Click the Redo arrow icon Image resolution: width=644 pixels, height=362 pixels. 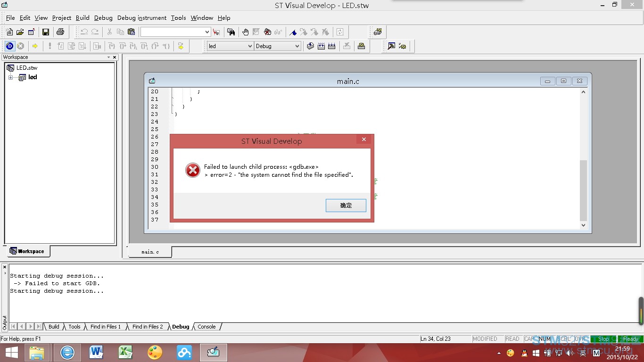tap(95, 32)
